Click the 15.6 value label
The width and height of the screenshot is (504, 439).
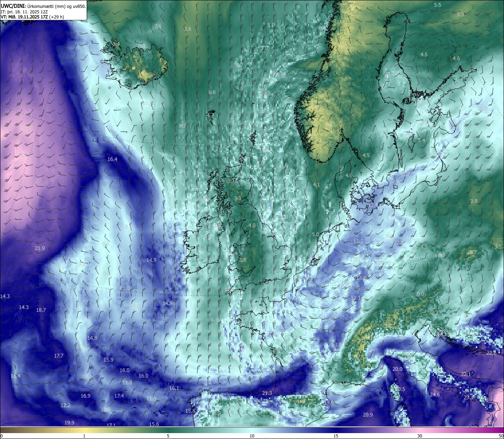point(154,424)
